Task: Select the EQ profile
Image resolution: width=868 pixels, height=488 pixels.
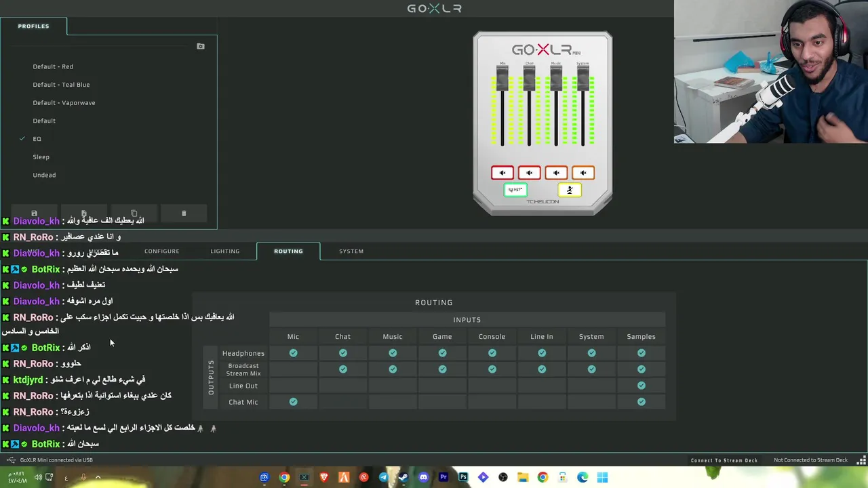Action: point(37,139)
